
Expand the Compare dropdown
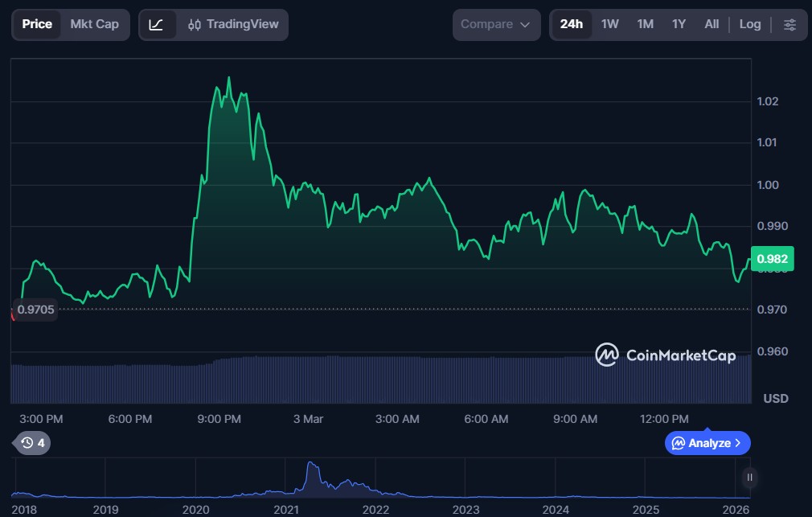(x=496, y=24)
